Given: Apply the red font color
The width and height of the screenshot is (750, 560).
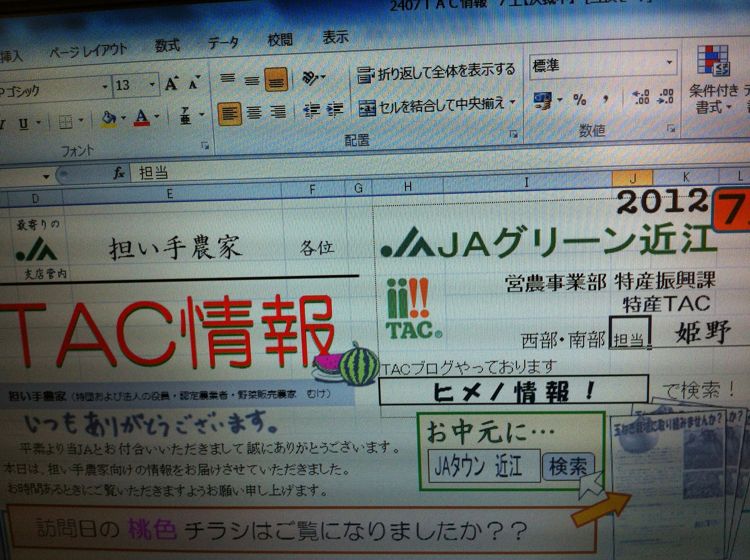Looking at the screenshot, I should click(x=142, y=117).
